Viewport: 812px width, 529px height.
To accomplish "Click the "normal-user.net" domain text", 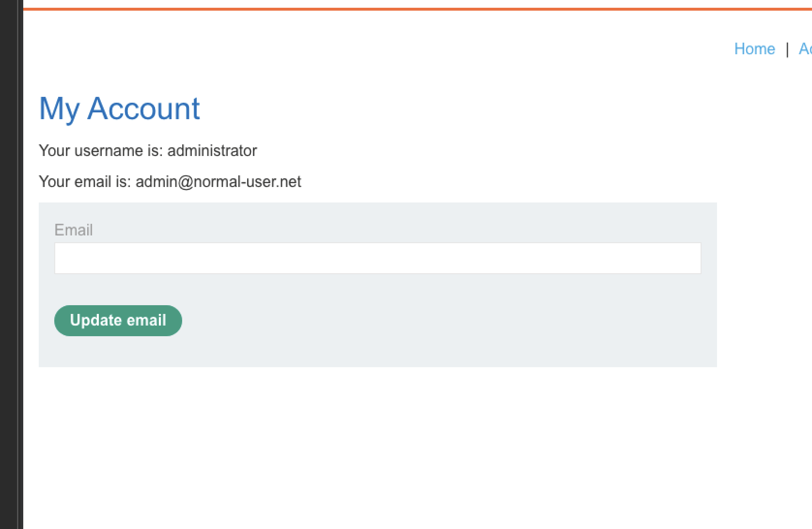I will coord(247,182).
